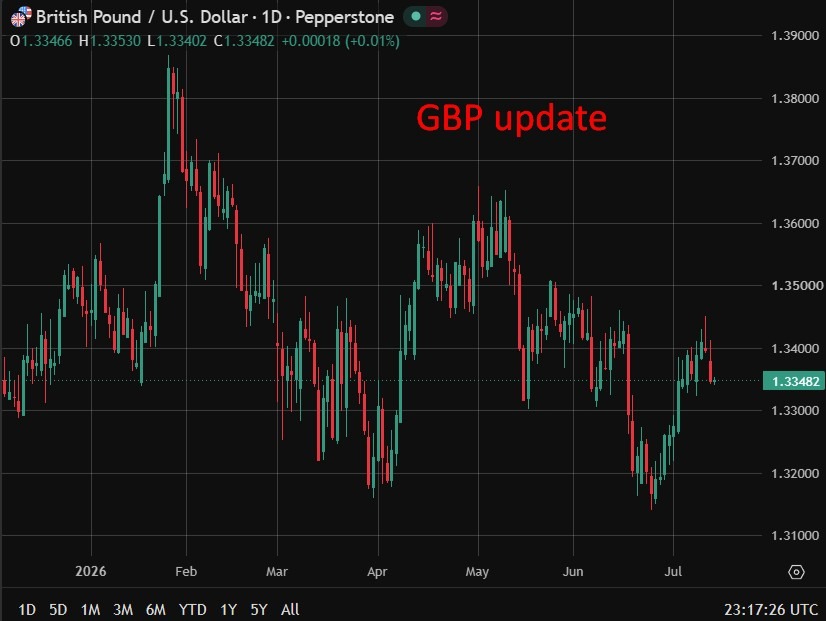Image resolution: width=826 pixels, height=621 pixels.
Task: Select the 1D time range
Action: [27, 609]
